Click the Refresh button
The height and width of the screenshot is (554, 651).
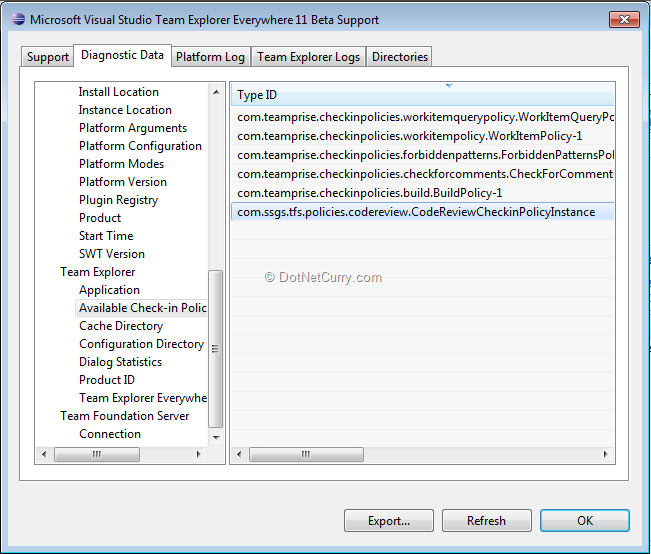click(487, 520)
